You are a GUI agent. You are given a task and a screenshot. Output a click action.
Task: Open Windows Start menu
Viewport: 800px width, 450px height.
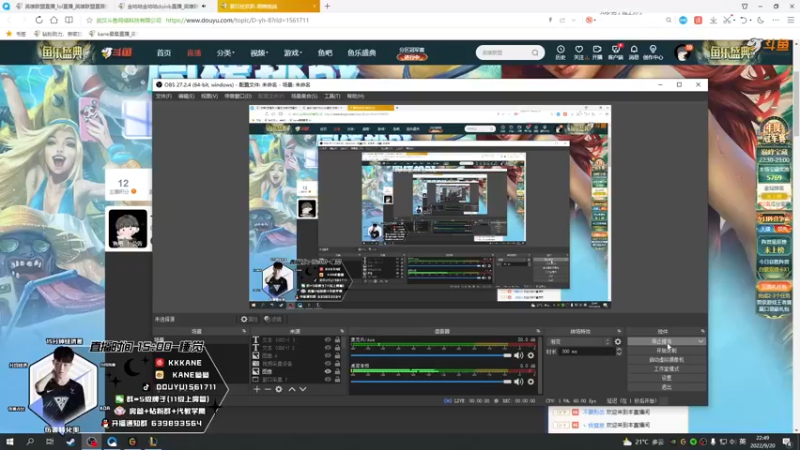click(x=10, y=442)
